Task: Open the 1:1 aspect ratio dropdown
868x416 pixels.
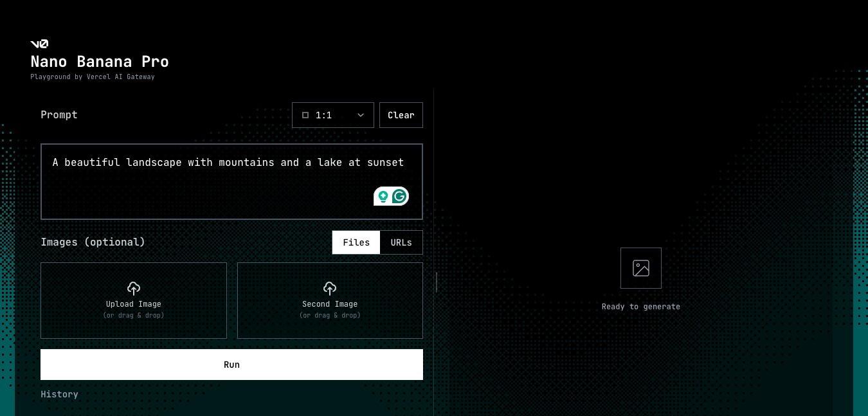Action: [332, 115]
